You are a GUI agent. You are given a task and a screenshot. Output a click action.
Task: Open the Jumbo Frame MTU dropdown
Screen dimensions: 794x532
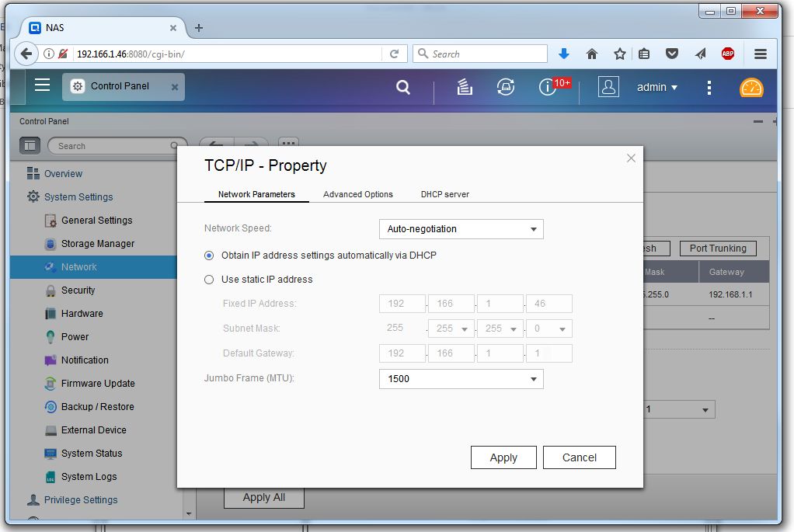[x=461, y=379]
